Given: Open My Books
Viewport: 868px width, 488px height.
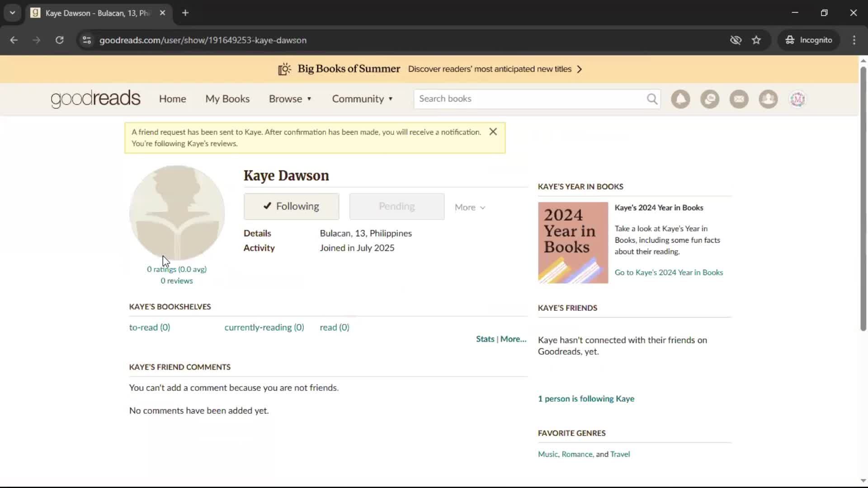Looking at the screenshot, I should coord(227,99).
